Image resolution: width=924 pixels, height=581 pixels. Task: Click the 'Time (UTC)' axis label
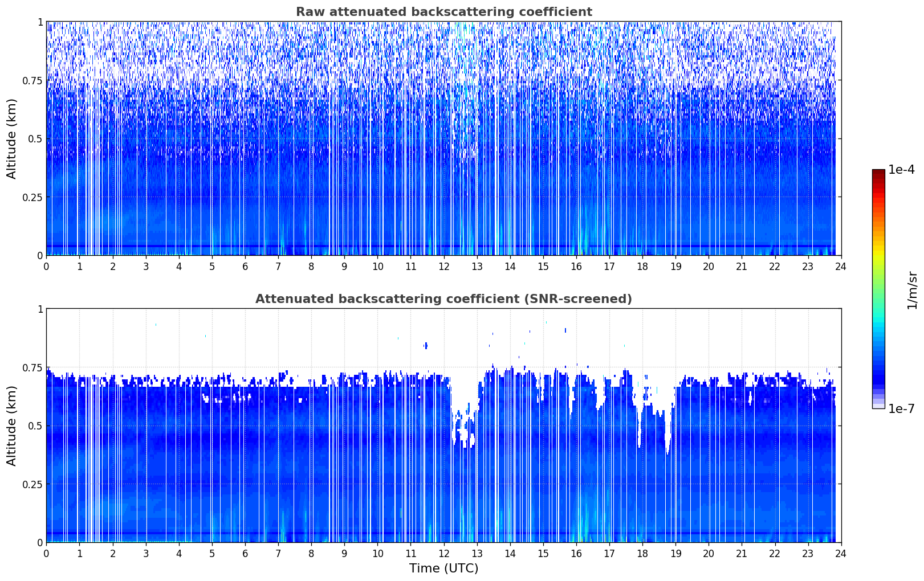tap(443, 568)
